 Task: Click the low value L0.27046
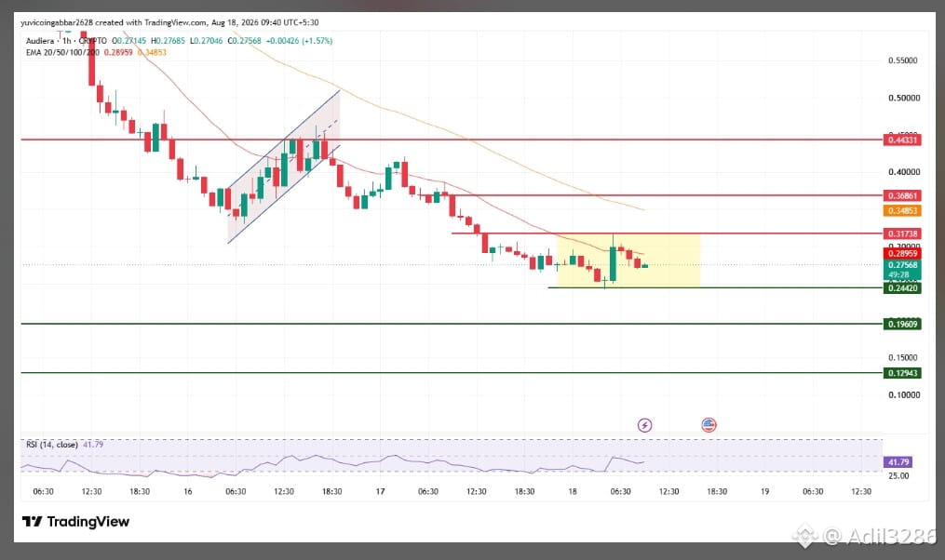[206, 41]
